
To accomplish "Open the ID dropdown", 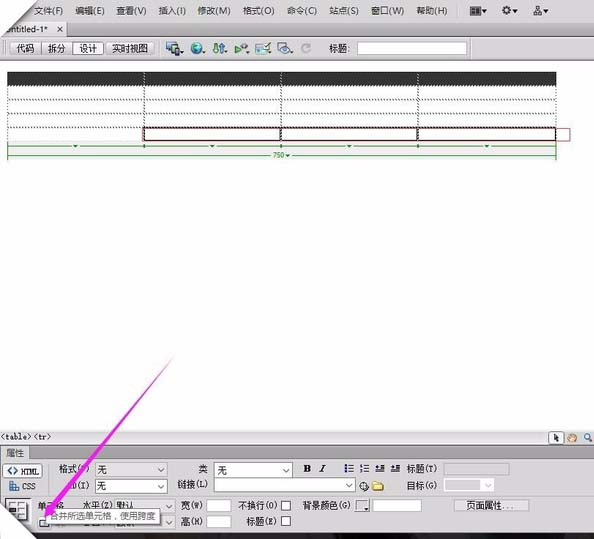I will click(131, 486).
